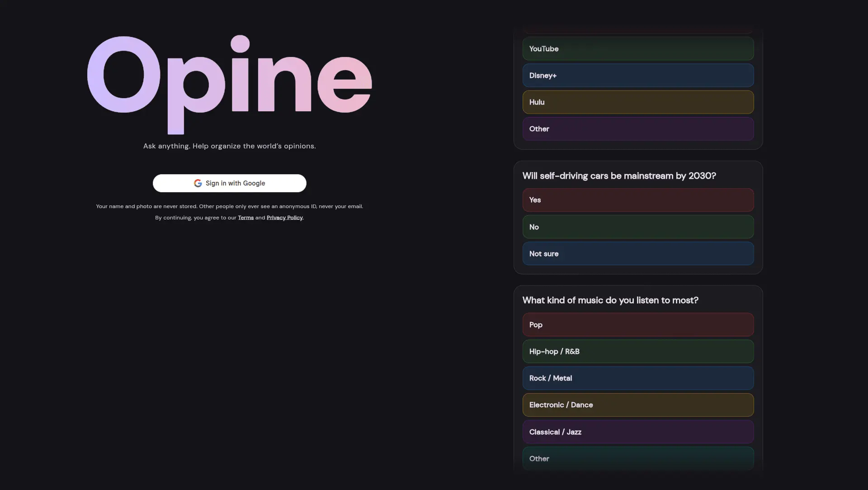
Task: Choose Electronic / Dance music option
Action: pos(638,404)
